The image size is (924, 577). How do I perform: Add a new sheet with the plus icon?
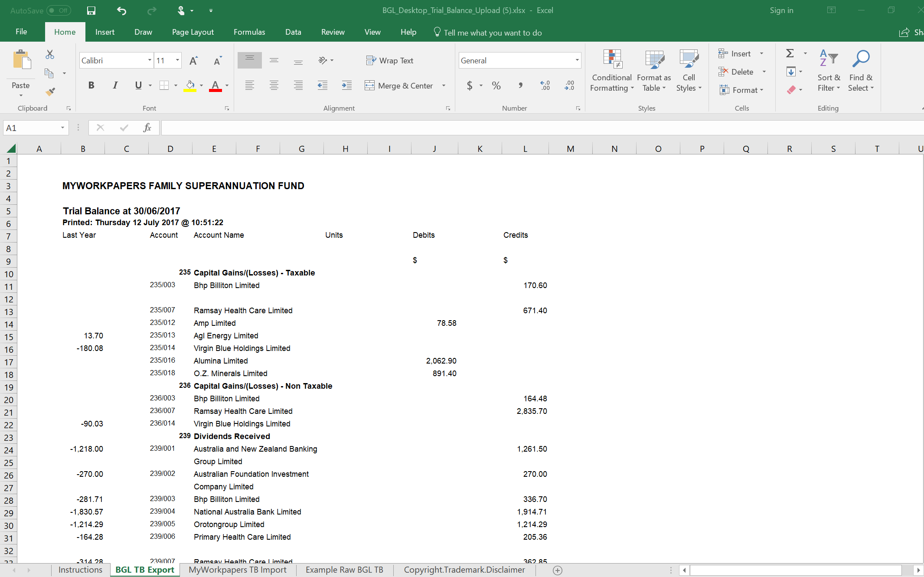tap(558, 570)
